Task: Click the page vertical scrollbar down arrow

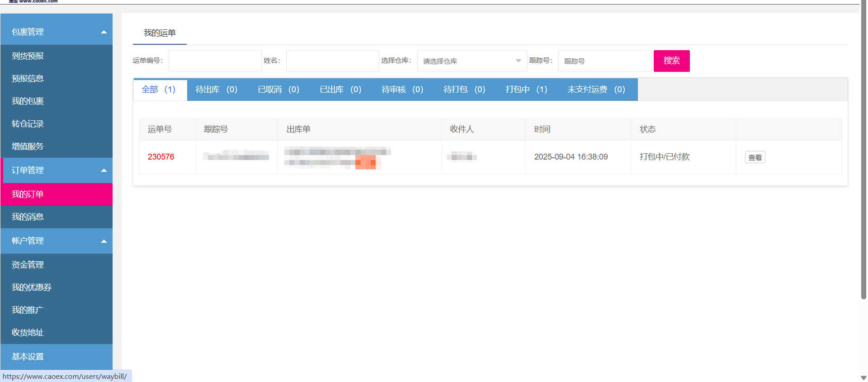Action: pyautogui.click(x=863, y=377)
